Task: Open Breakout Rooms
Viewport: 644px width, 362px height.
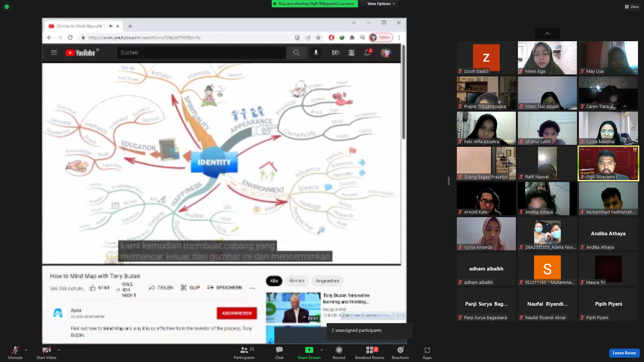Action: click(x=370, y=353)
